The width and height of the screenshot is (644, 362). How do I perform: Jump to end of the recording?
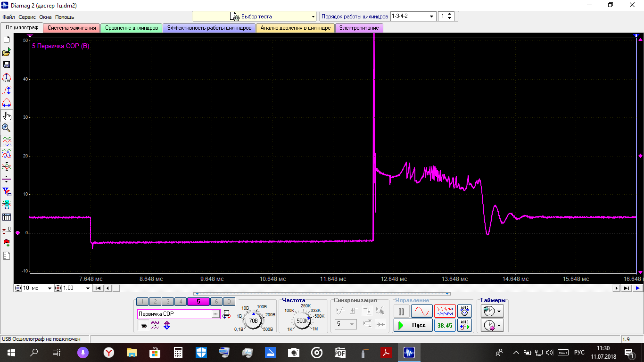point(627,288)
